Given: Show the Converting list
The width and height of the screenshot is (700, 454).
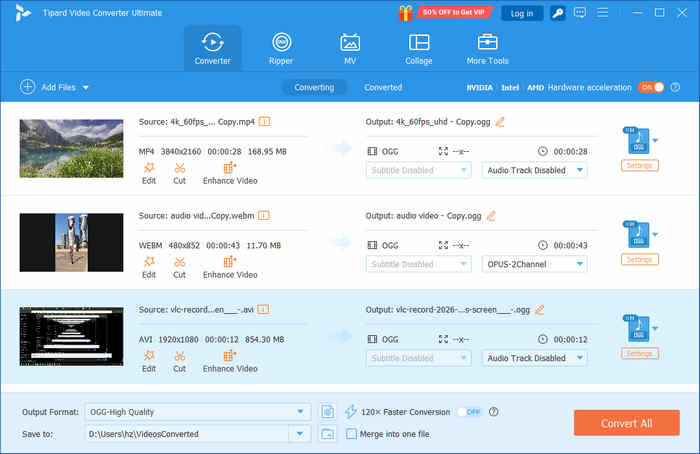Looking at the screenshot, I should 314,87.
